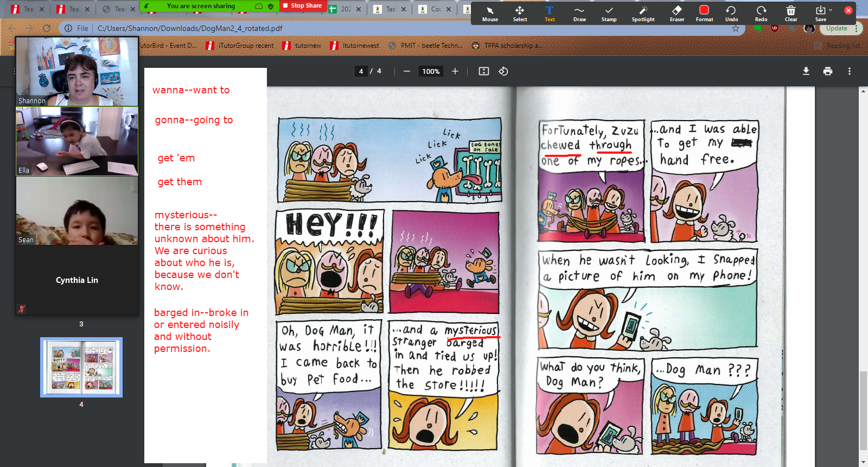
Task: Undo the last annotation
Action: [x=731, y=14]
